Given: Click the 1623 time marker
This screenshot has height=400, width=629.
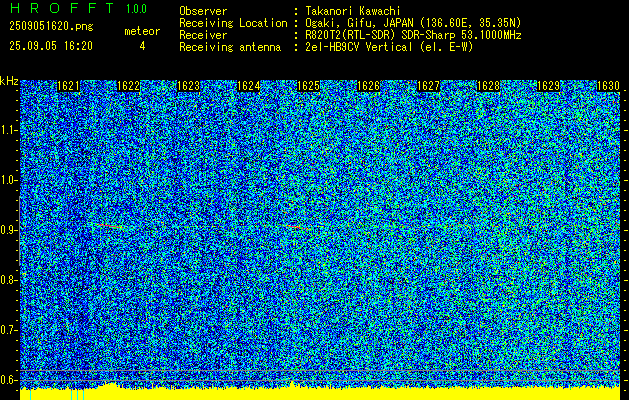Looking at the screenshot, I should [x=189, y=86].
